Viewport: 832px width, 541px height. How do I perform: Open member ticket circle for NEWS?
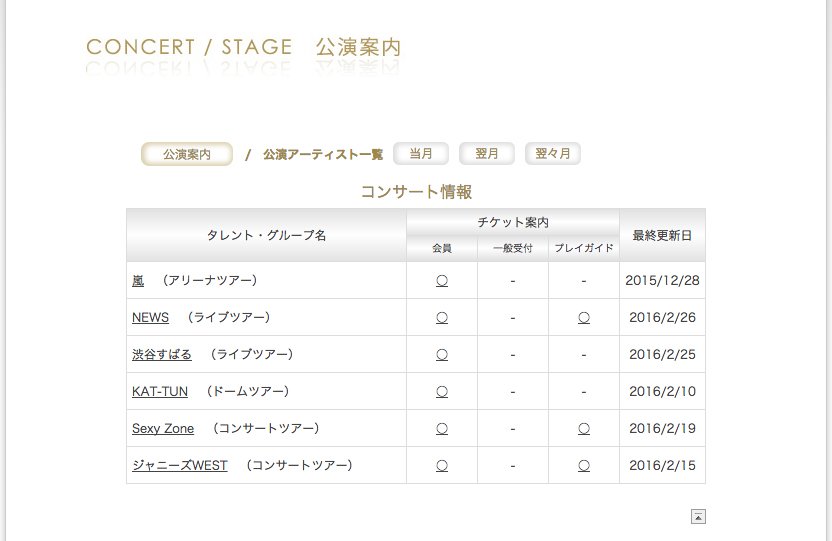pos(441,318)
